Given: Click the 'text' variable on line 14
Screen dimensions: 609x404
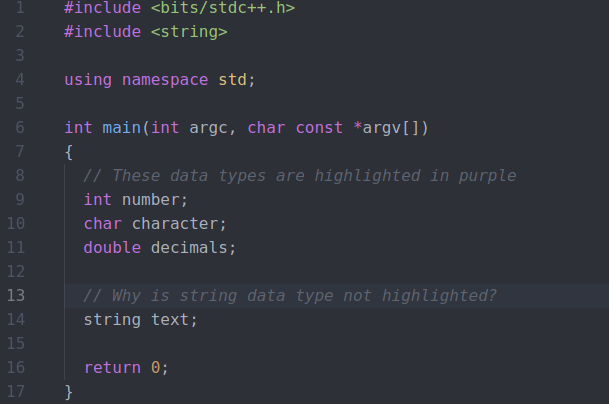Looking at the screenshot, I should (x=170, y=320).
